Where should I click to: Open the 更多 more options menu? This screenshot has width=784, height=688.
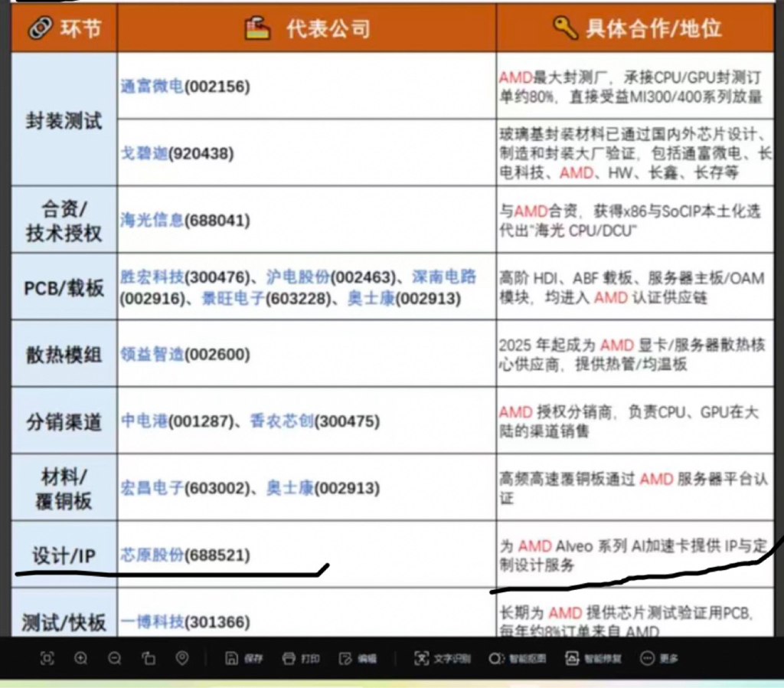coord(659,658)
